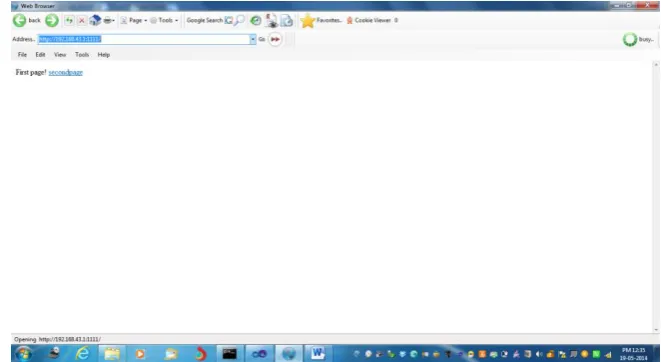Open the Cookie Viewer
Screen dimensions: 661x362
click(x=369, y=20)
